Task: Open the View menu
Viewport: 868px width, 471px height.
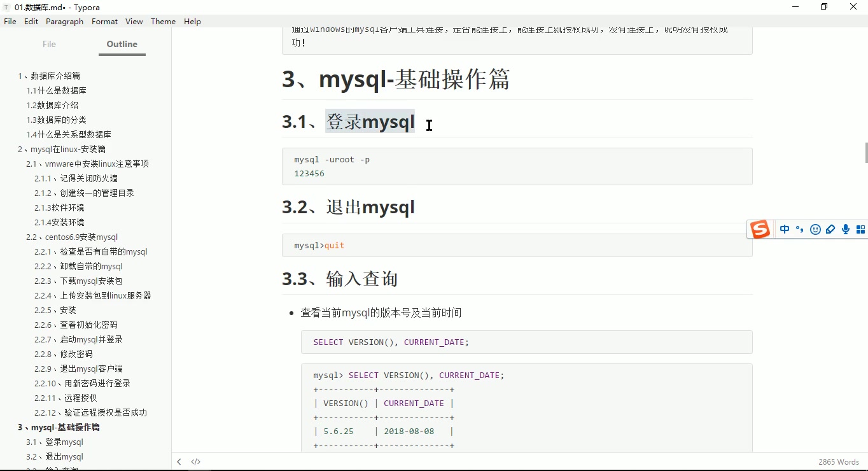Action: coord(134,21)
